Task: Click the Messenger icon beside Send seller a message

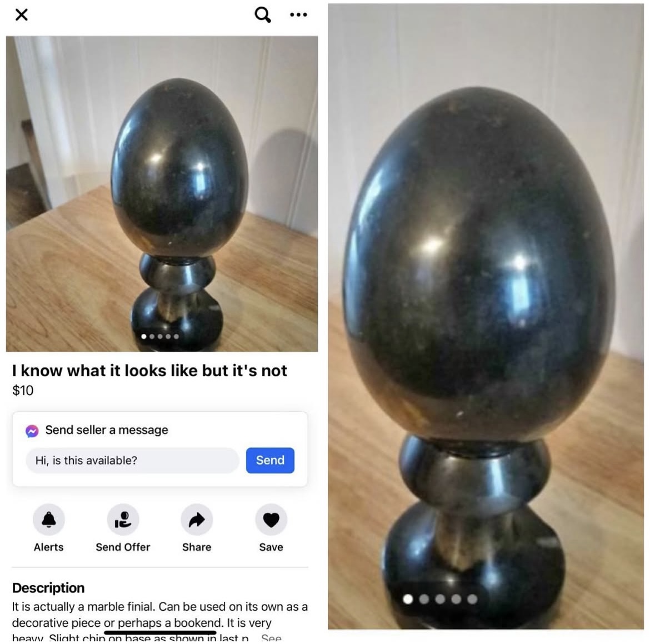Action: (x=32, y=431)
